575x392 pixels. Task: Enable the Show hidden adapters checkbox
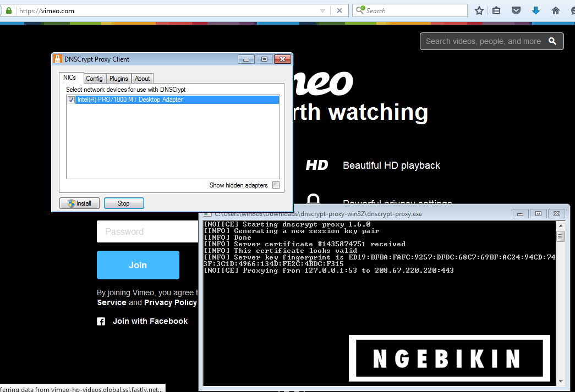pos(276,185)
